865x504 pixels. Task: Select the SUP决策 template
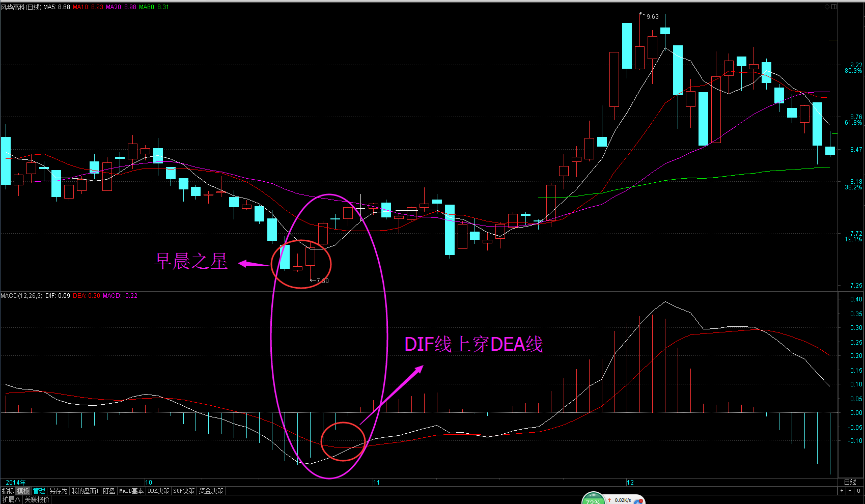tap(184, 491)
